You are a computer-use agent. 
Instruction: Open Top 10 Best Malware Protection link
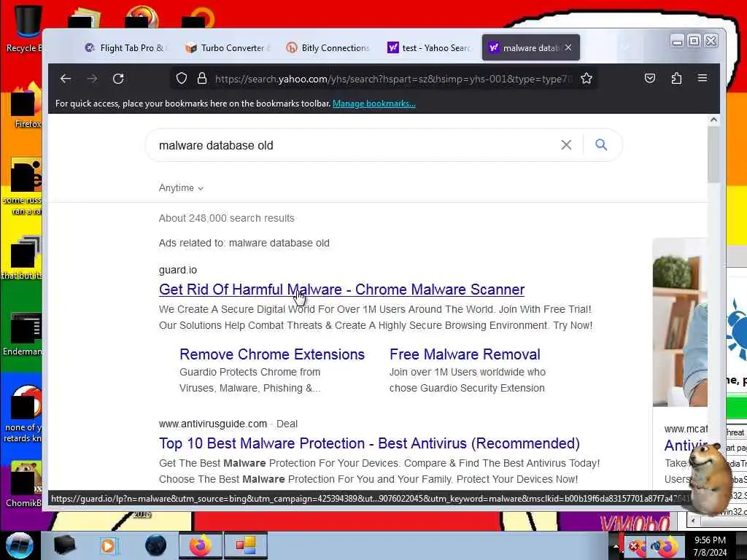pos(369,443)
